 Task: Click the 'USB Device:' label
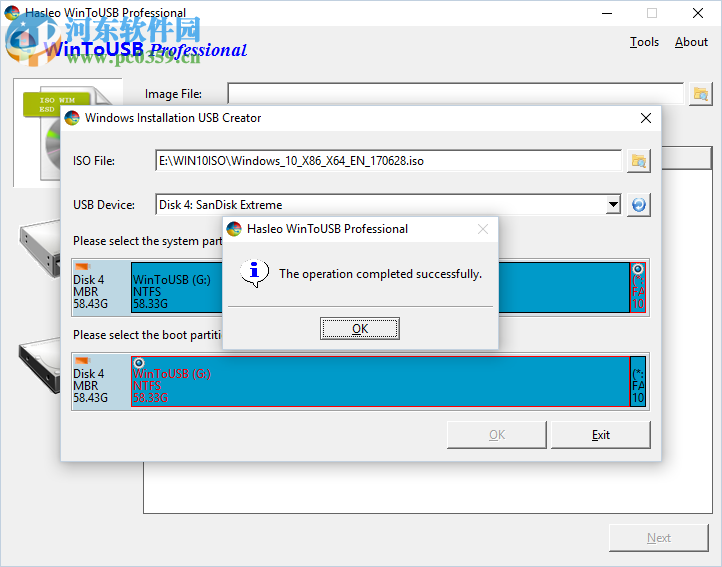point(104,205)
